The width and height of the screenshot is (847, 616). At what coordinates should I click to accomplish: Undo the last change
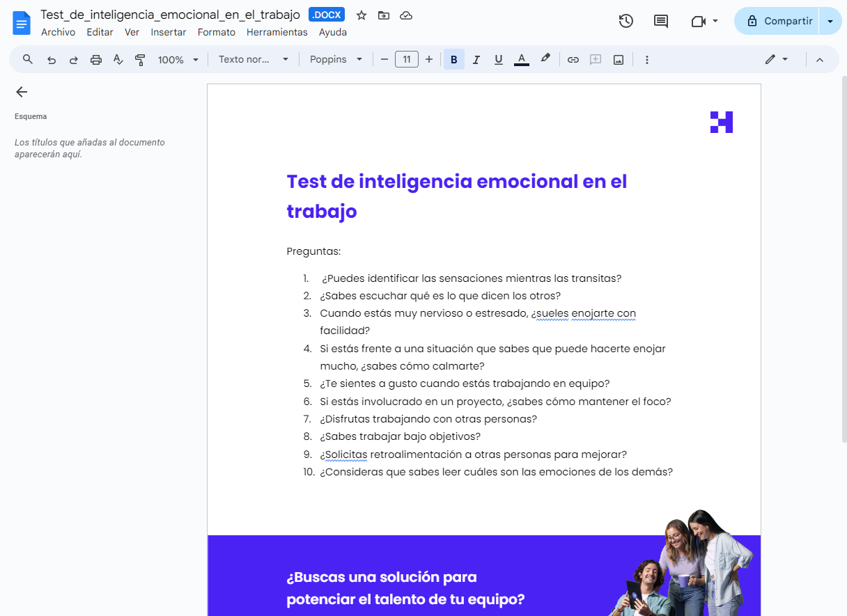click(51, 59)
